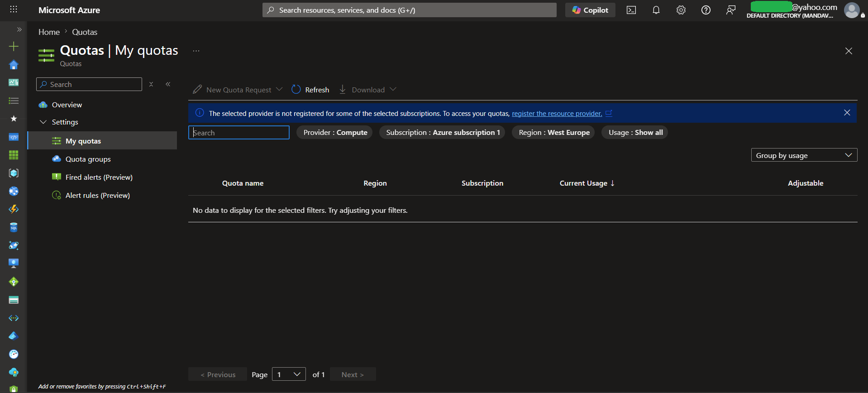Open Provider : Compute filter
This screenshot has height=393, width=868.
(x=335, y=133)
